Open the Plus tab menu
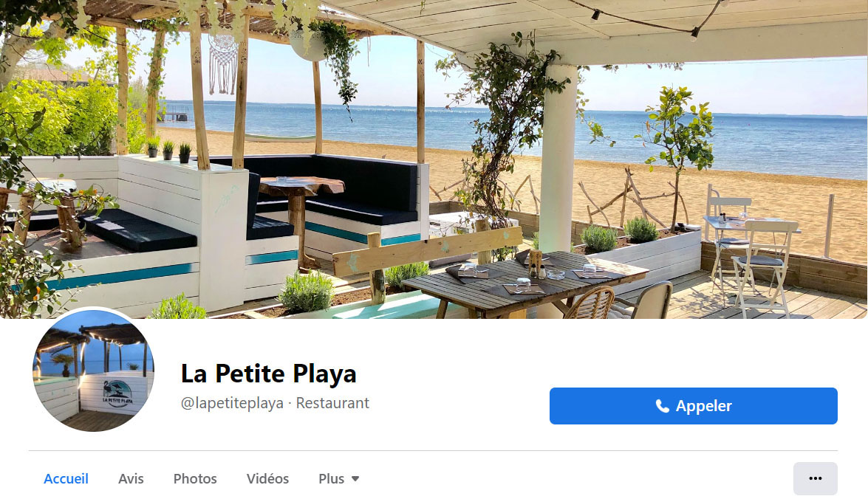This screenshot has height=499, width=868. pos(339,478)
